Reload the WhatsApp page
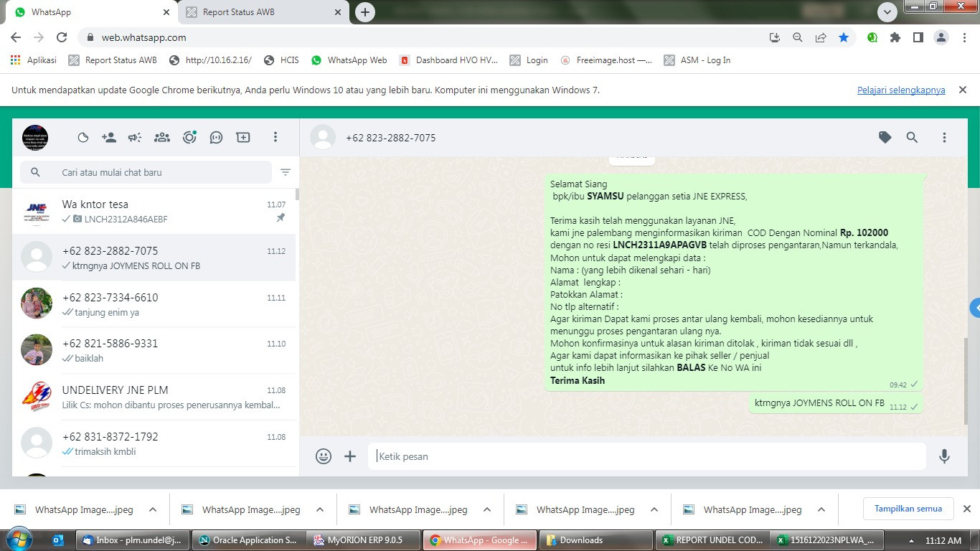 62,37
